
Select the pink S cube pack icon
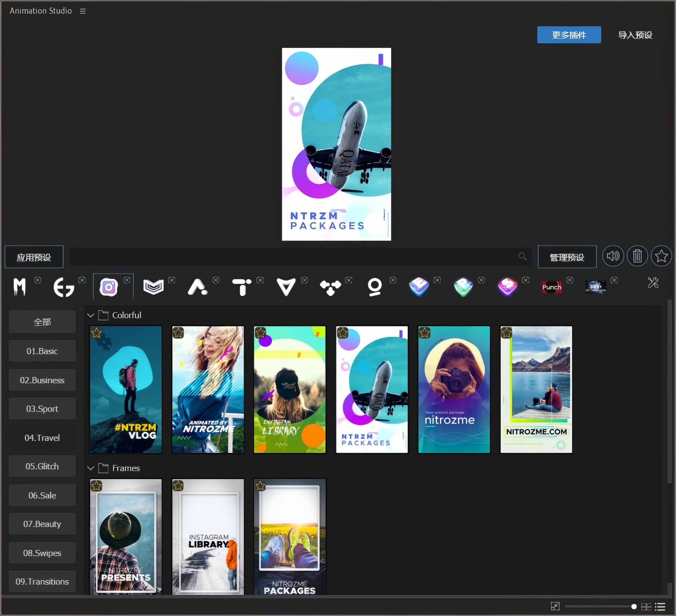(507, 287)
